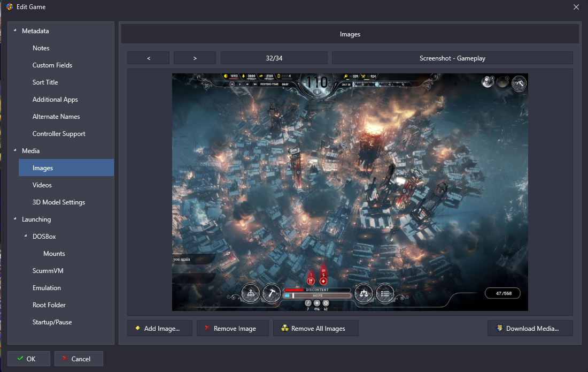Screen dimensions: 588x372
Task: Cancel the Edit Game dialog
Action: click(x=79, y=359)
